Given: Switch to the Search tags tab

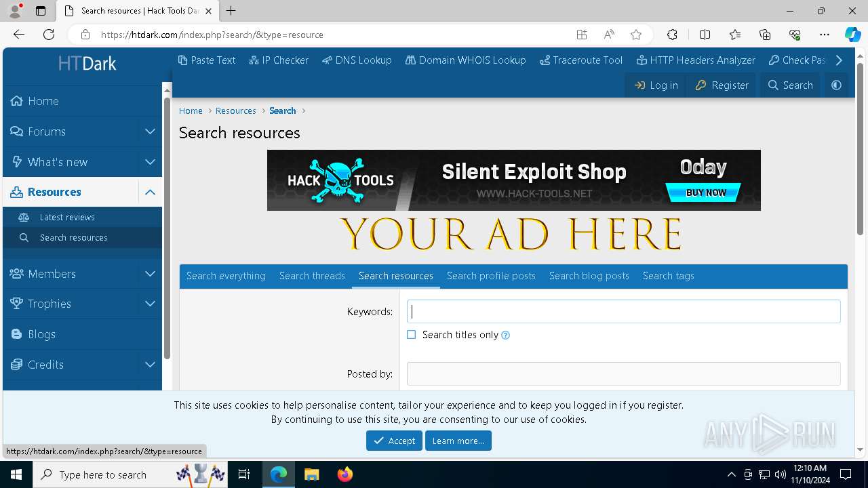Looking at the screenshot, I should coord(669,276).
